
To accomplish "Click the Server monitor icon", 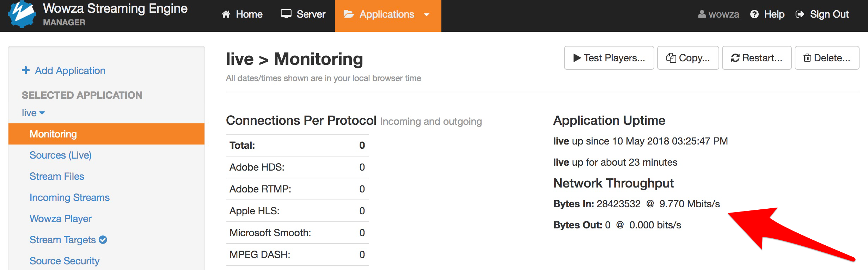I will pyautogui.click(x=286, y=14).
